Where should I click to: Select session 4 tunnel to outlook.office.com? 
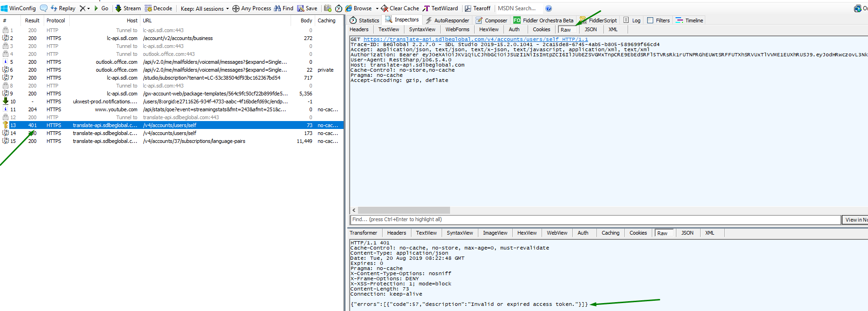[172, 54]
